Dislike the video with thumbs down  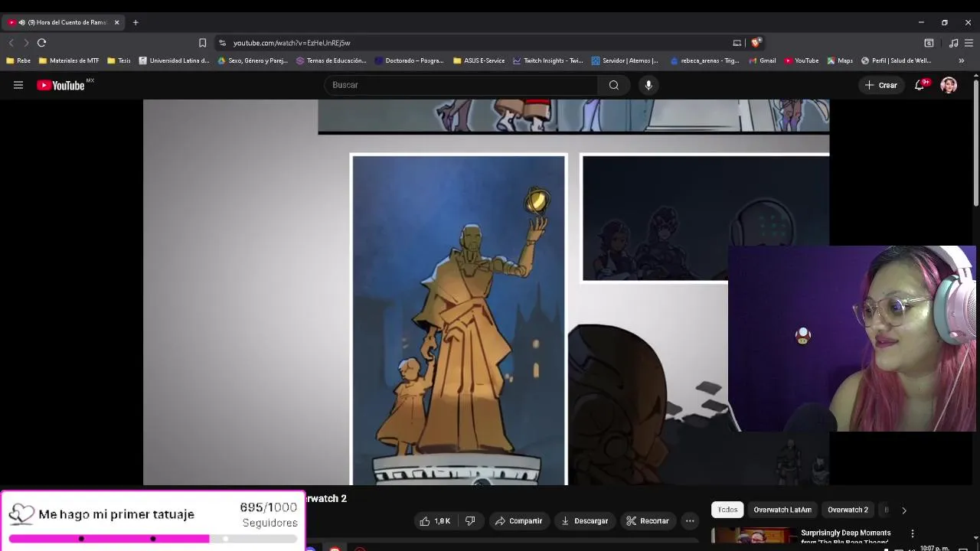(470, 521)
